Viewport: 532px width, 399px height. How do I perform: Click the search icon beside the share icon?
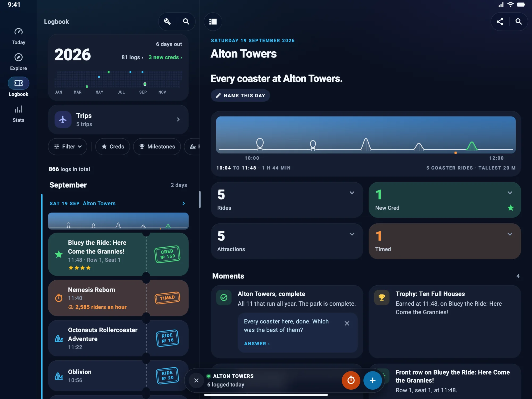pyautogui.click(x=518, y=22)
